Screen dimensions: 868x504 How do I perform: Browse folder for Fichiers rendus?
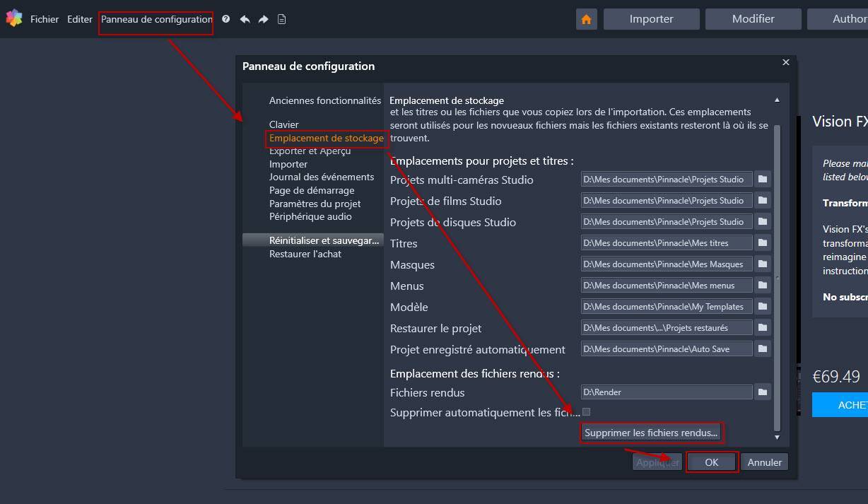[763, 392]
